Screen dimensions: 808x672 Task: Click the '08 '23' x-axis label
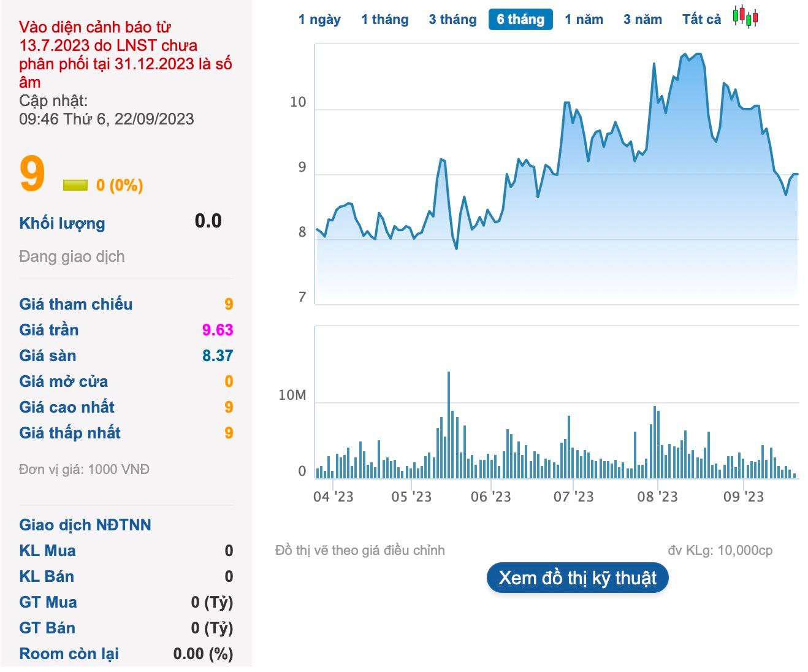[657, 497]
